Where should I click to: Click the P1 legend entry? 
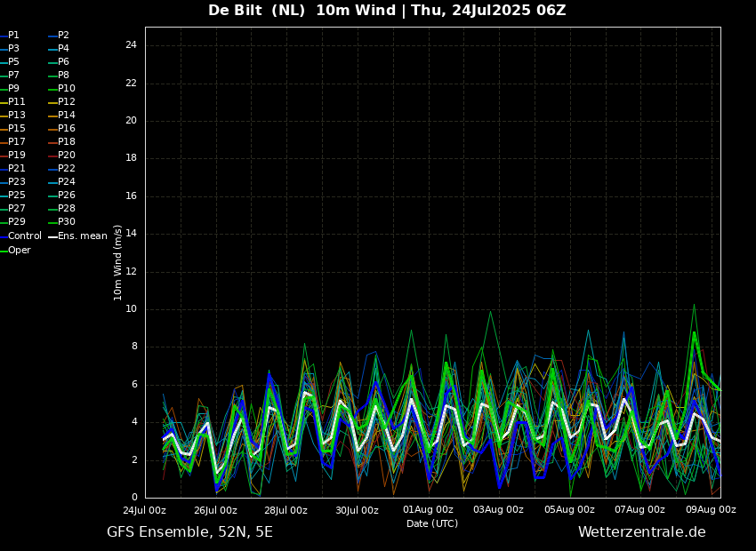[x=13, y=36]
